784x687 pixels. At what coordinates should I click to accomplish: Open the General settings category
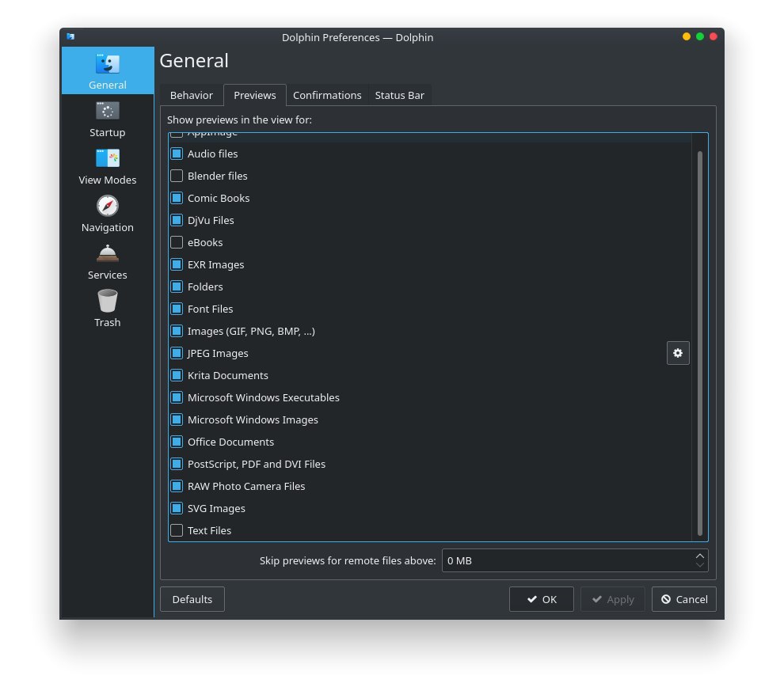[107, 70]
